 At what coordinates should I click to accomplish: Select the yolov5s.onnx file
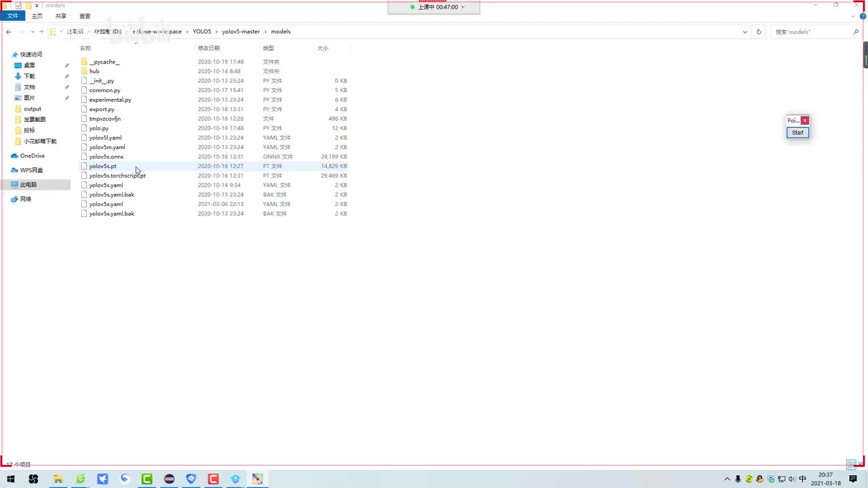(x=106, y=157)
